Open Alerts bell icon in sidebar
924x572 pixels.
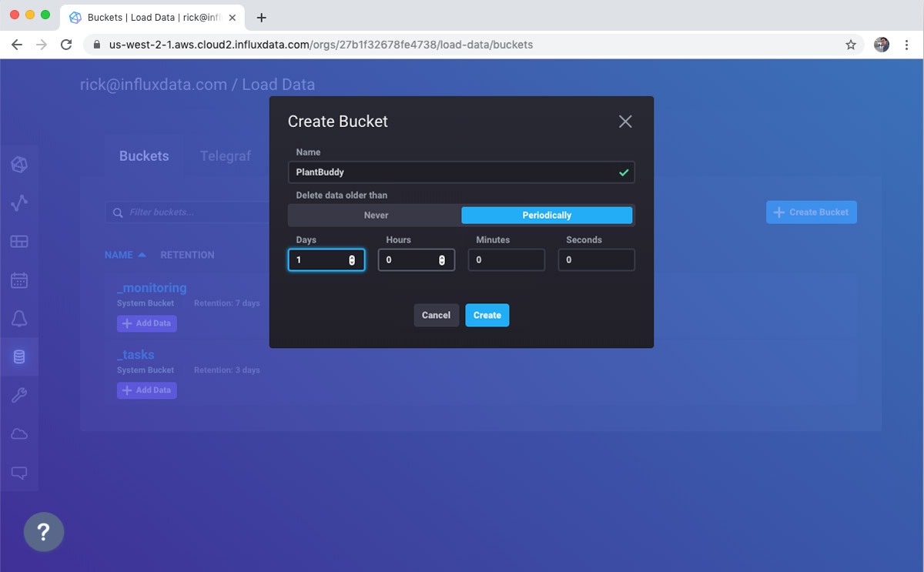(19, 319)
